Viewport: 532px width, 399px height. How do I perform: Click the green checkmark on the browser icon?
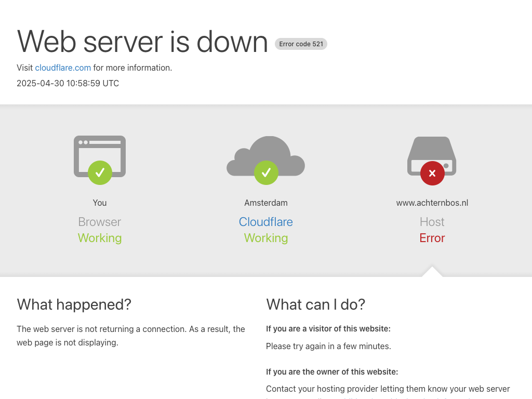pos(100,172)
